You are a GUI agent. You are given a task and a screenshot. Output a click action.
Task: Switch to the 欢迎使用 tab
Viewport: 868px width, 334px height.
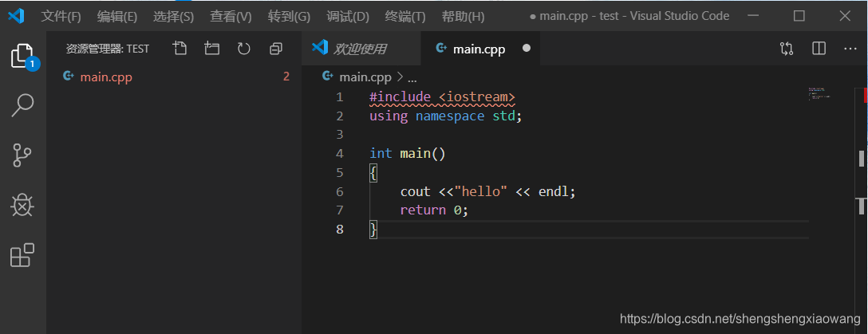click(361, 49)
